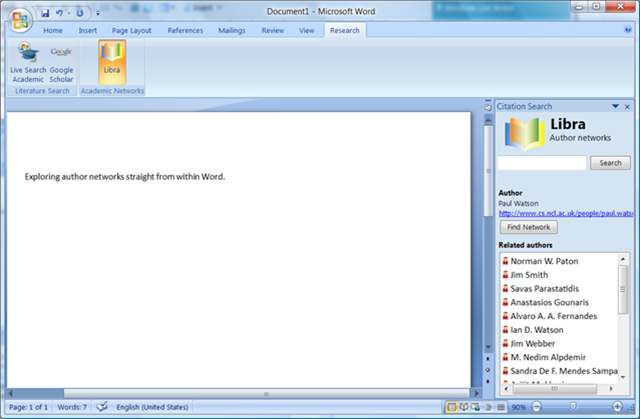Click document horizontal scroll right arrow

pos(476,394)
